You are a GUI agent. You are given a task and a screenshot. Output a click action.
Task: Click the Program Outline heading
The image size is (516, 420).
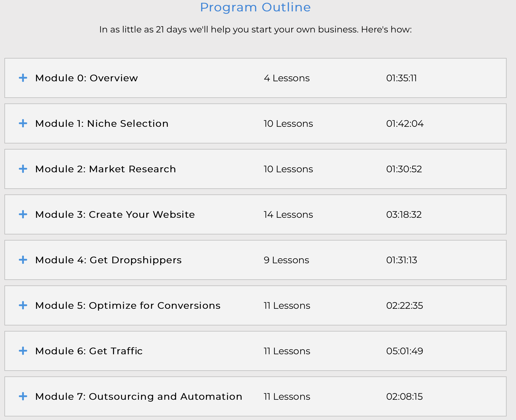click(255, 7)
